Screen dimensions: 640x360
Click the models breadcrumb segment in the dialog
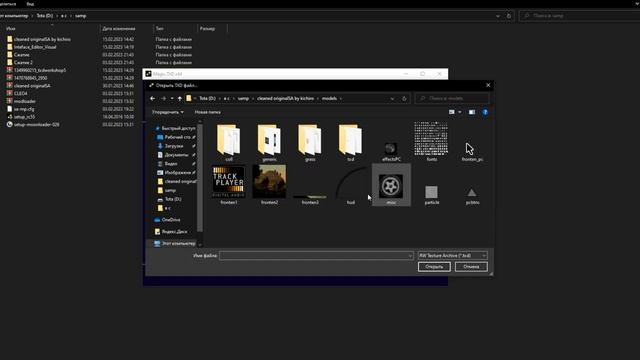coord(329,98)
